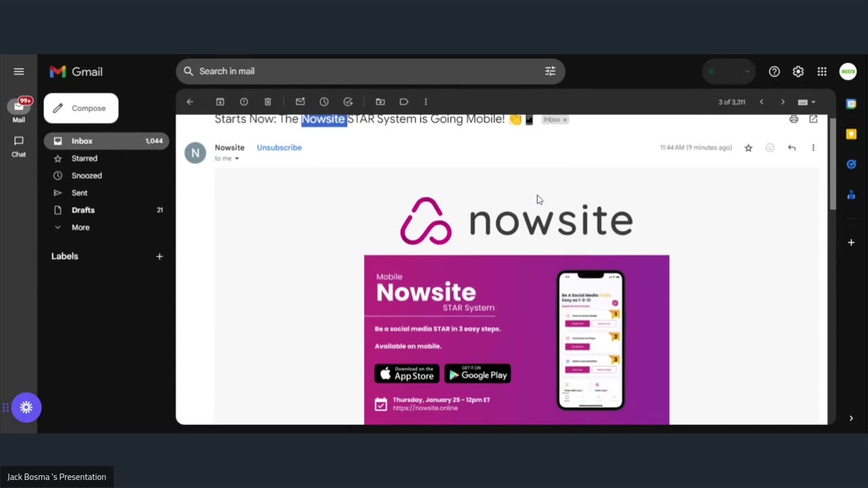This screenshot has height=488, width=868.
Task: Get add-ons plus icon in side panel
Action: point(851,243)
